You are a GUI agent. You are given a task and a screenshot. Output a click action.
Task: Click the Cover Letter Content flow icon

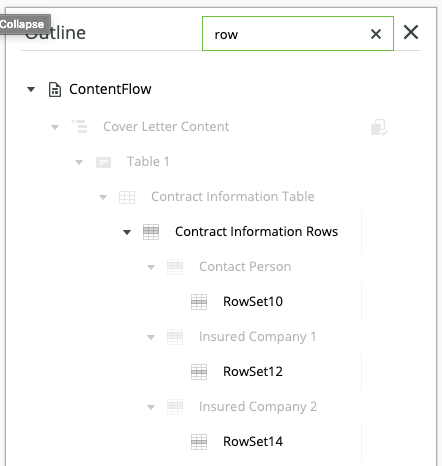click(79, 127)
